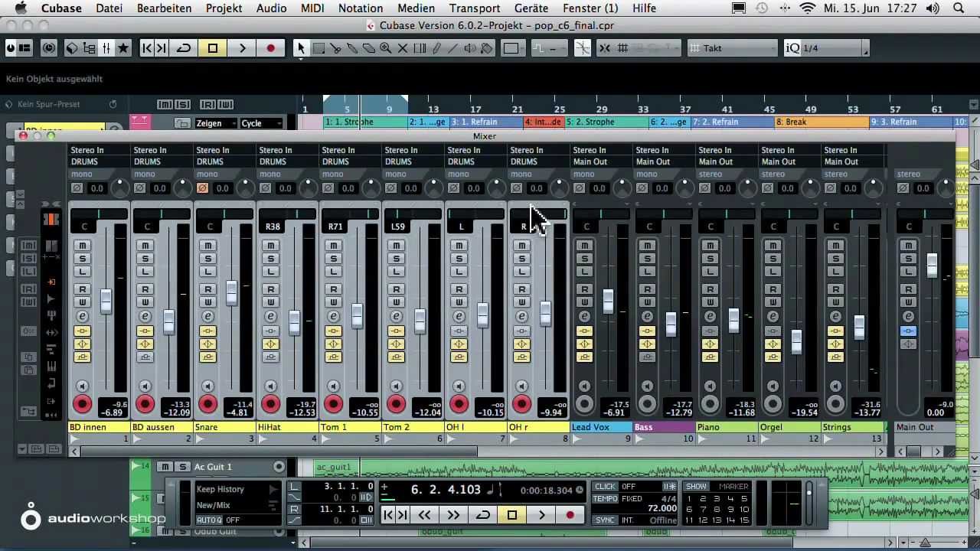Open DRUMS output routing of HiHat channel
This screenshot has width=980, height=551.
point(287,161)
